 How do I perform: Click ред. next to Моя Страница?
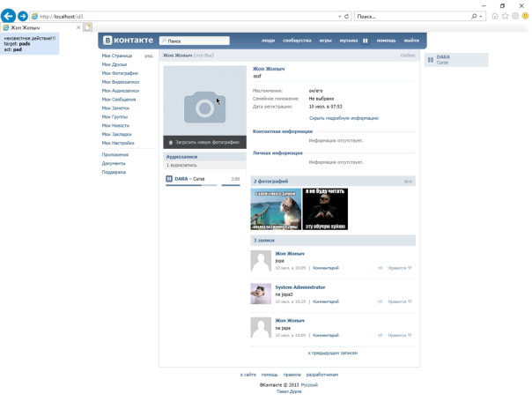pos(149,56)
